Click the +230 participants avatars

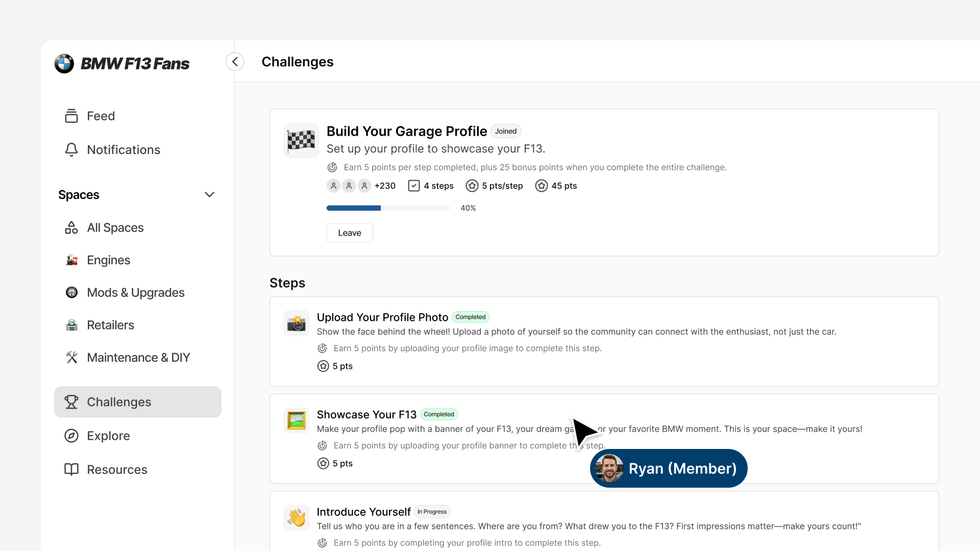(x=360, y=186)
